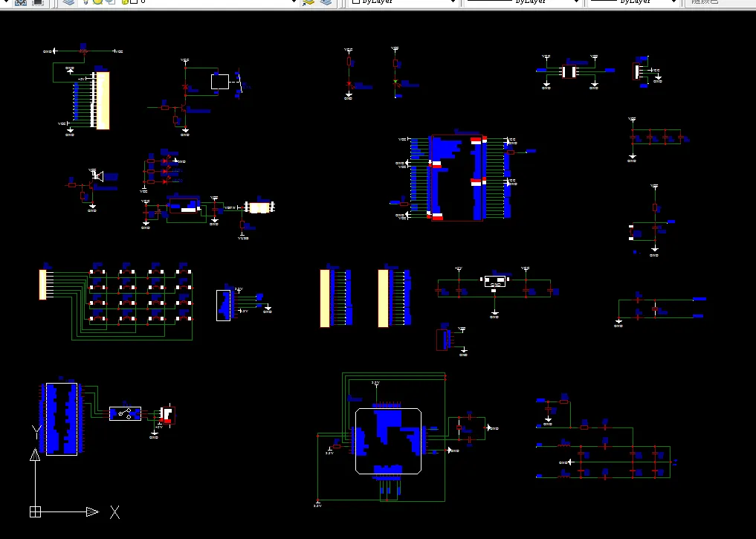Viewport: 756px width, 539px height.
Task: Click the UCS origin square marker
Action: pos(35,511)
